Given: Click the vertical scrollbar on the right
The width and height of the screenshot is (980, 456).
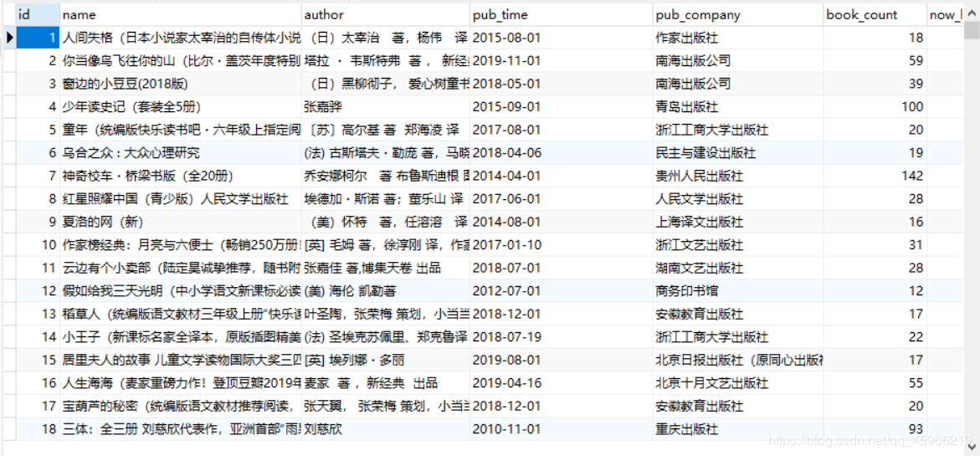Looking at the screenshot, I should tap(972, 228).
